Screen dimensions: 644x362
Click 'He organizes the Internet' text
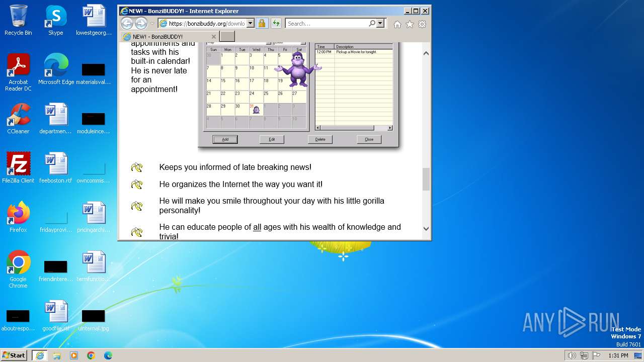coord(240,184)
